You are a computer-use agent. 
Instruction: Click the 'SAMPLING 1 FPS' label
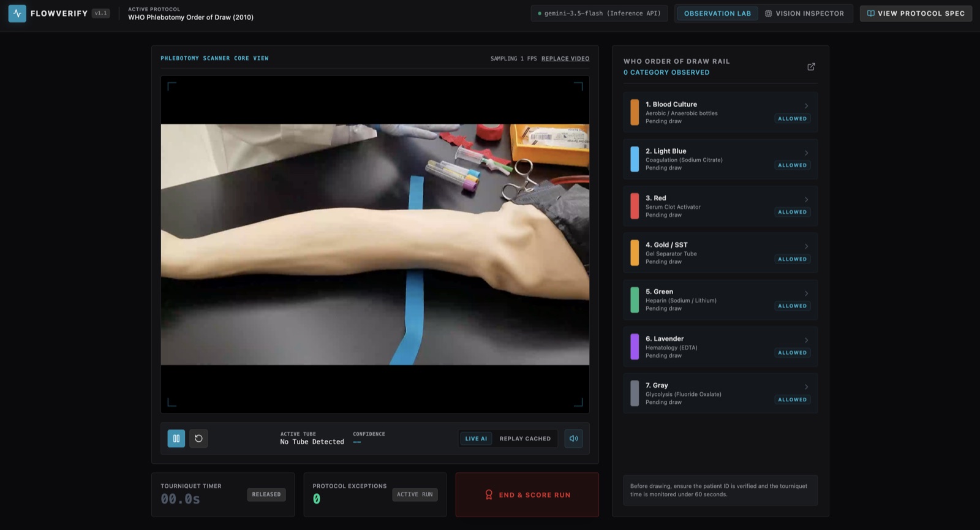513,59
